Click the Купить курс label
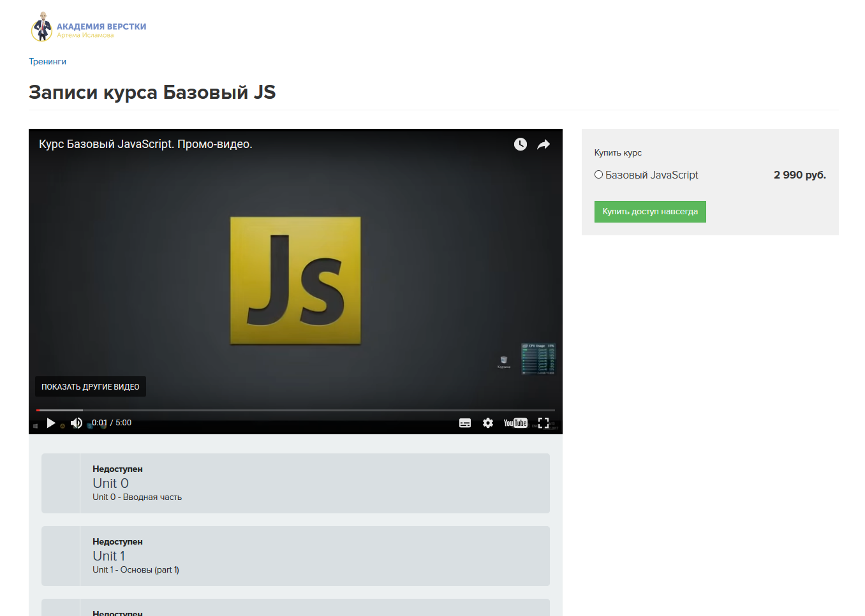 pyautogui.click(x=617, y=152)
